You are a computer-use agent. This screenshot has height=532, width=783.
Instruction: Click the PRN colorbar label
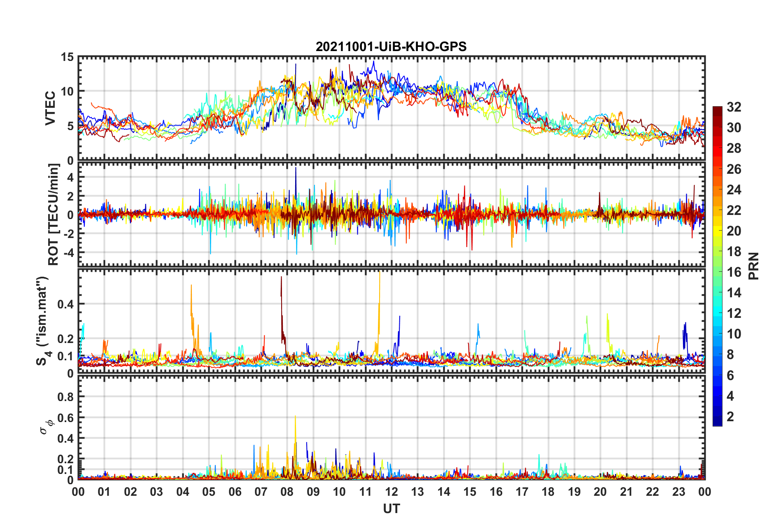(x=753, y=266)
